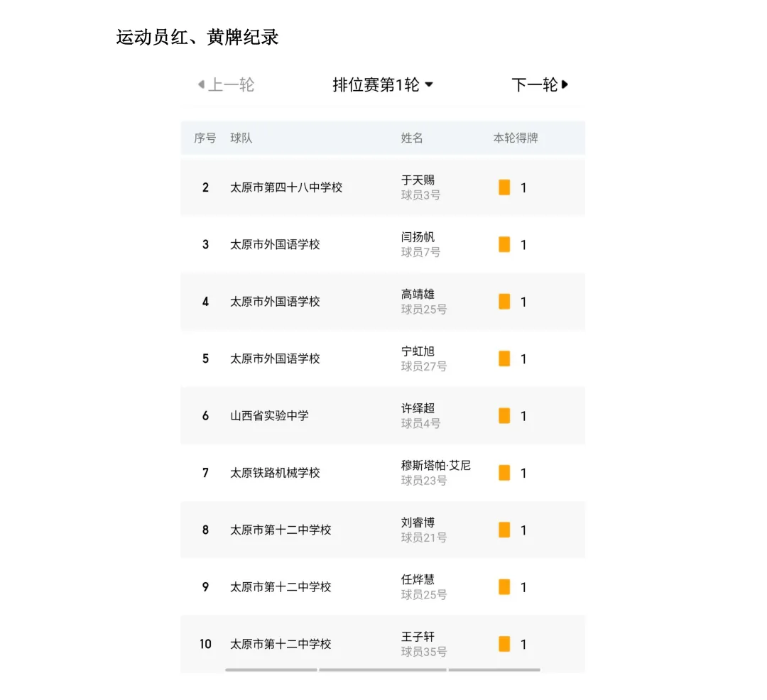Open the 排位赛第1轮 round dropdown

click(383, 85)
